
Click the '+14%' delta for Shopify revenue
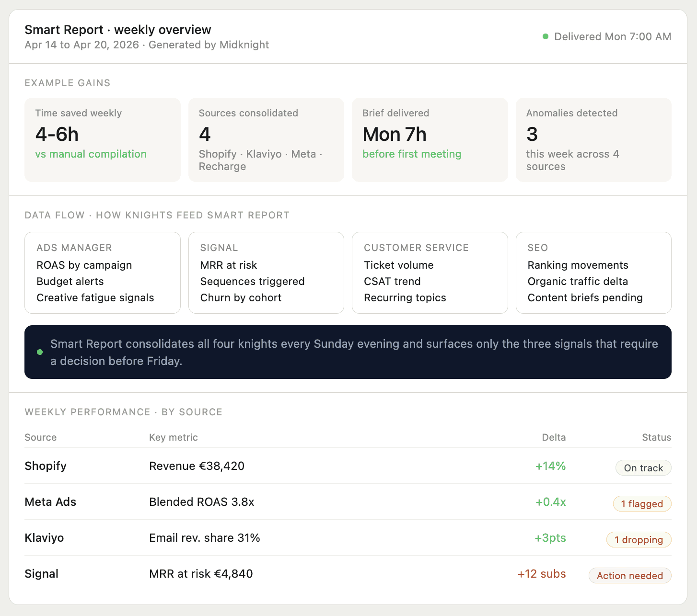pyautogui.click(x=550, y=466)
